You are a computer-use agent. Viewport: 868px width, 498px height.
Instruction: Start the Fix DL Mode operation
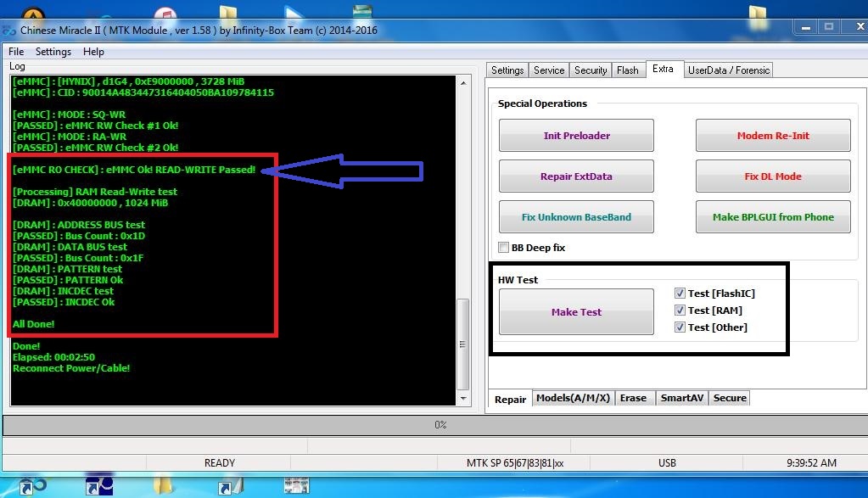click(773, 176)
